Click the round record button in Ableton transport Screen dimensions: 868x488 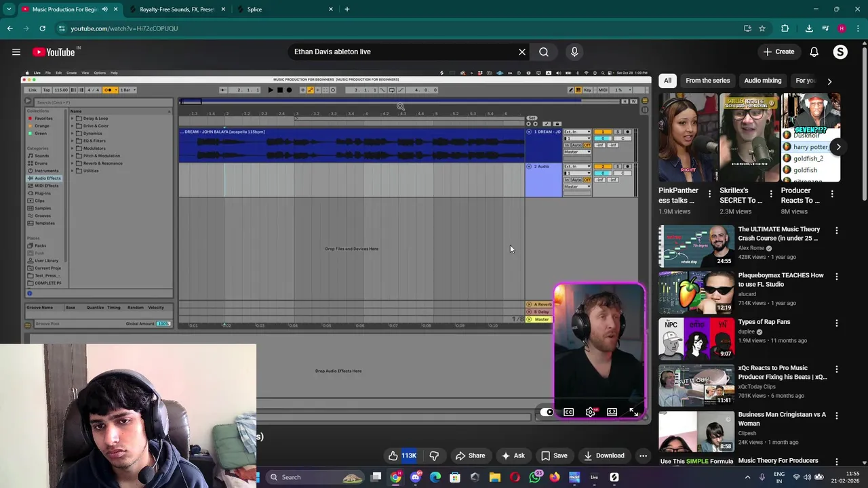(289, 89)
